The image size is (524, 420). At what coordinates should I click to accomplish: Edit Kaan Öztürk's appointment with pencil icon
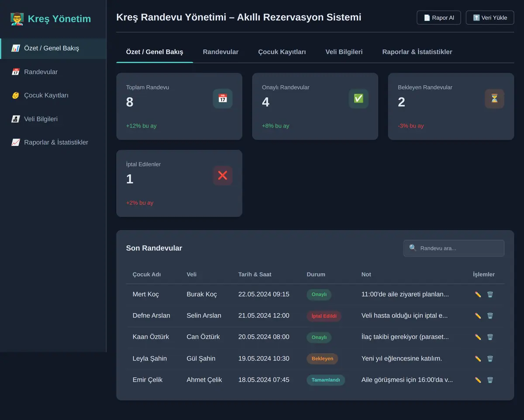[478, 337]
